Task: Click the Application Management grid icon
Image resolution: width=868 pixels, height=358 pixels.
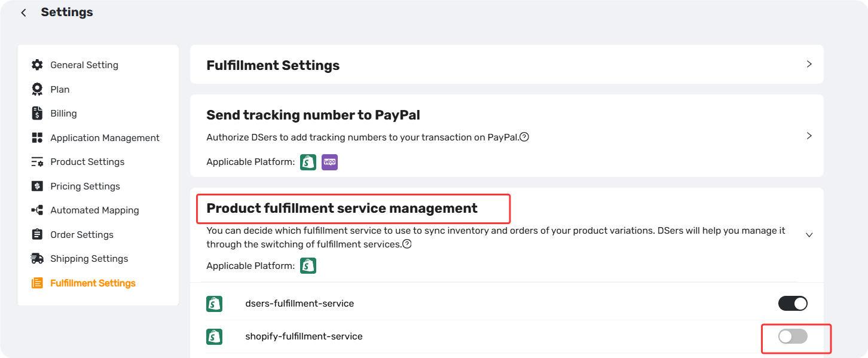Action: coord(37,137)
